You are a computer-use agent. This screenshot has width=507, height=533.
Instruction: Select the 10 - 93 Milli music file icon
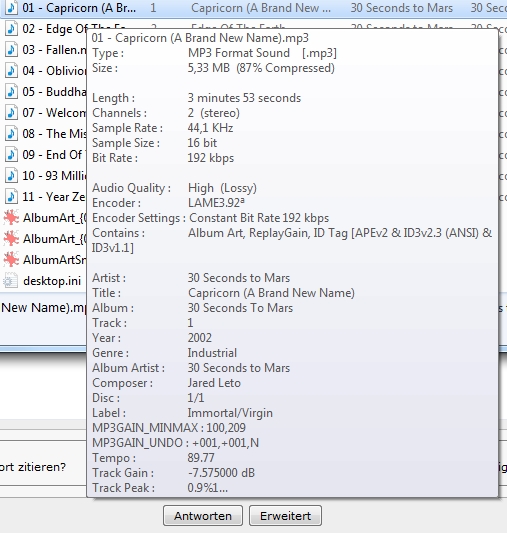pos(11,176)
